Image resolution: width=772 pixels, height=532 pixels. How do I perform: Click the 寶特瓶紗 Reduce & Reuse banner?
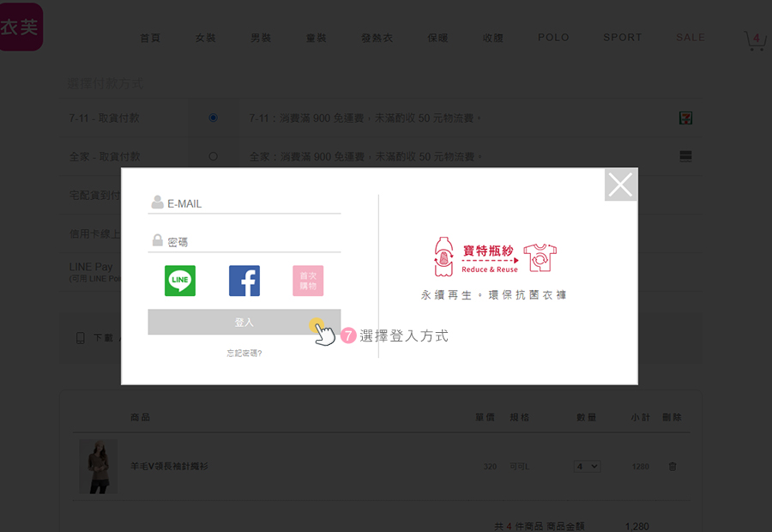[494, 258]
